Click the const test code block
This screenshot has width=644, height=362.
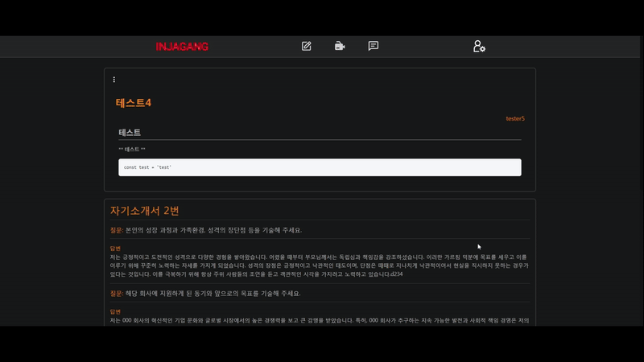tap(320, 167)
